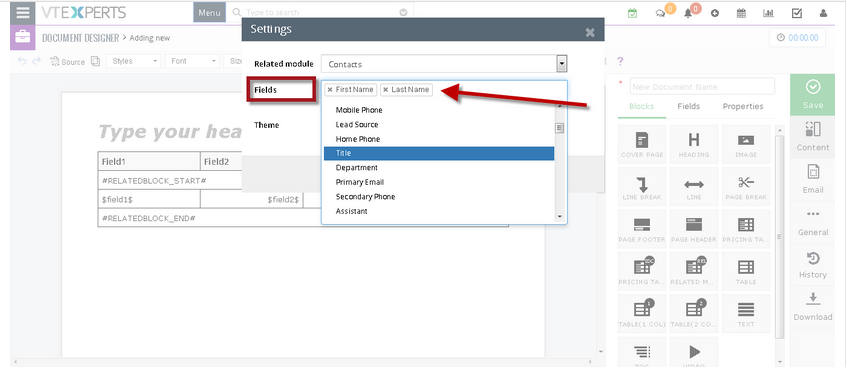862x377 pixels.
Task: Click the Download icon in sidebar
Action: tap(813, 307)
